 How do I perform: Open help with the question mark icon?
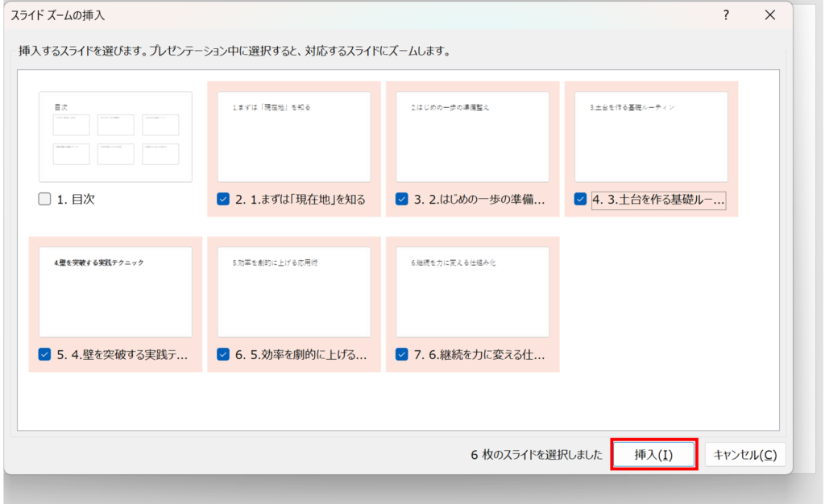click(x=726, y=14)
